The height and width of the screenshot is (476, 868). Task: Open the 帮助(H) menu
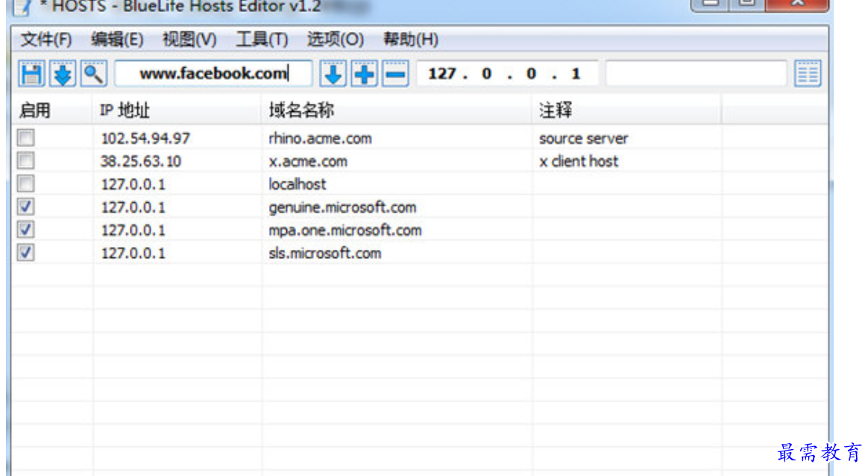pos(411,40)
